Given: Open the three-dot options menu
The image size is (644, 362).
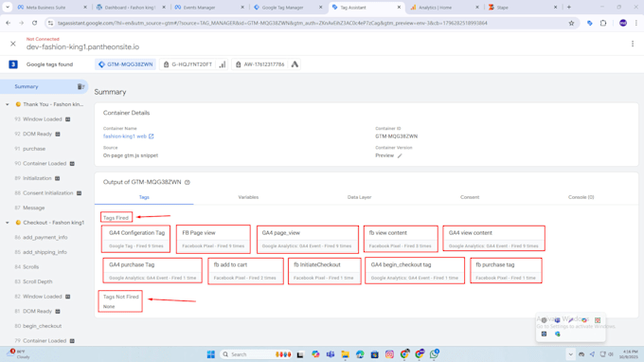Looking at the screenshot, I should [x=633, y=44].
